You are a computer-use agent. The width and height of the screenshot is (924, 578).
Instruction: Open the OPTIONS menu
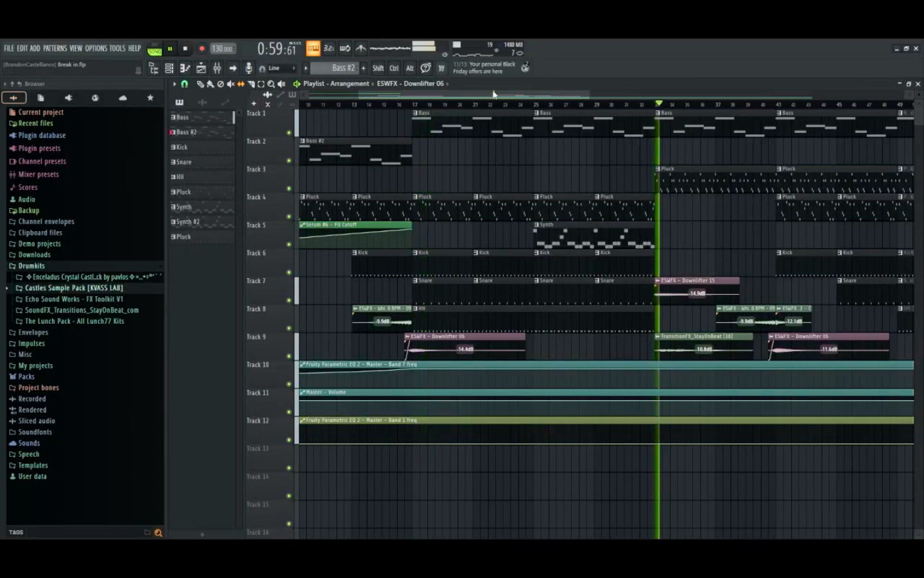pos(96,48)
